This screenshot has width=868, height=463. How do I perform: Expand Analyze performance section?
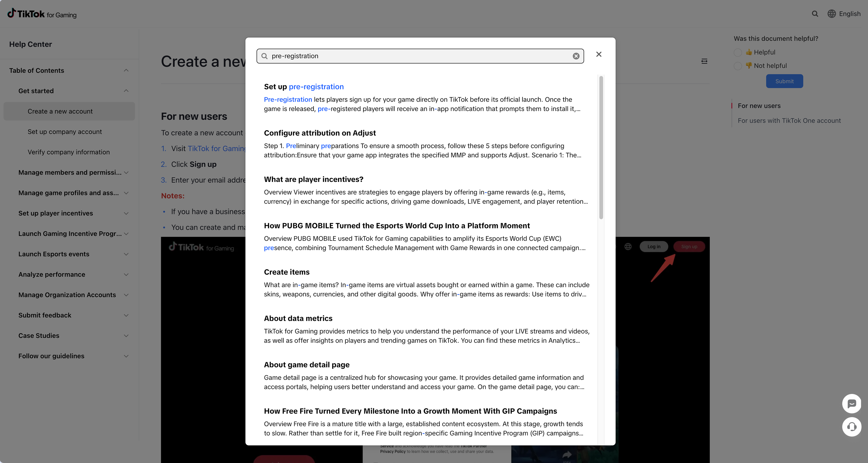(126, 275)
